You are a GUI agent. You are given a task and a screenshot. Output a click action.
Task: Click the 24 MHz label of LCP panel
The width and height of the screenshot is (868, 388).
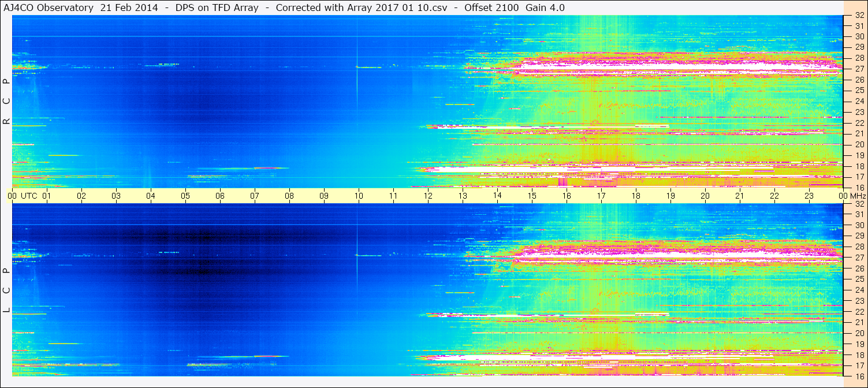859,290
